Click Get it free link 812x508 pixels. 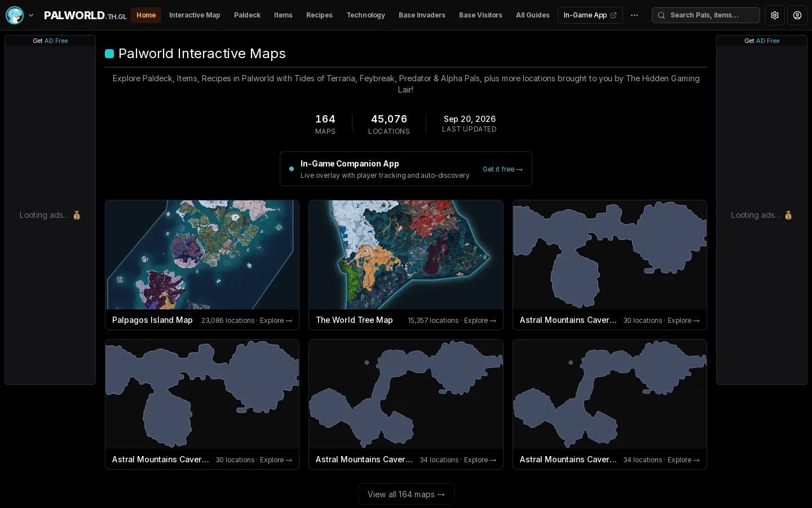[x=502, y=169]
